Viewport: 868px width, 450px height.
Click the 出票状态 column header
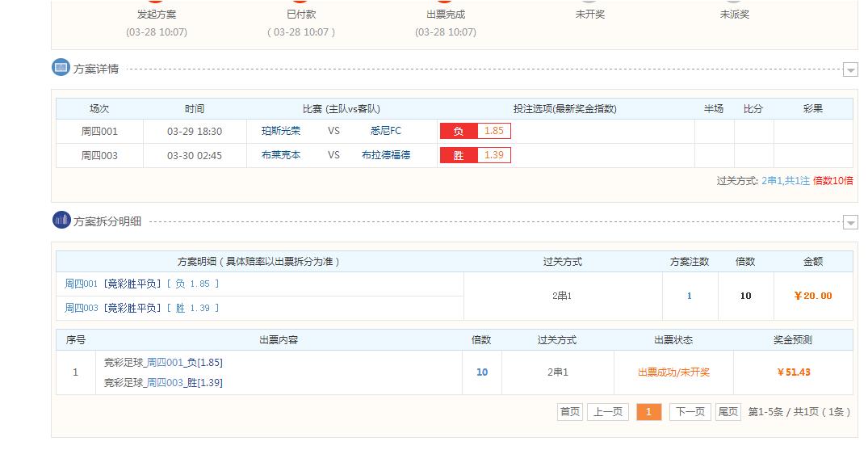(x=673, y=339)
